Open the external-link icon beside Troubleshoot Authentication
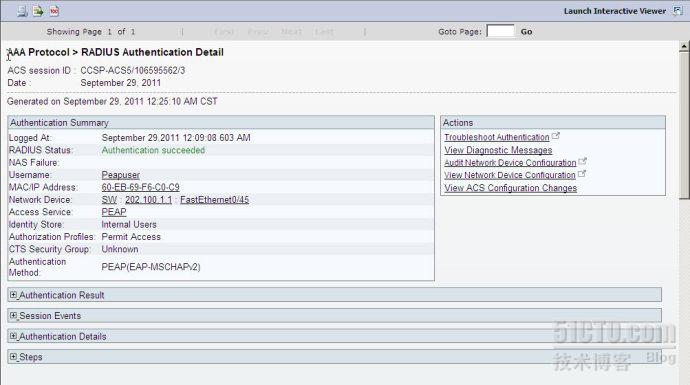This screenshot has height=385, width=690. 556,136
